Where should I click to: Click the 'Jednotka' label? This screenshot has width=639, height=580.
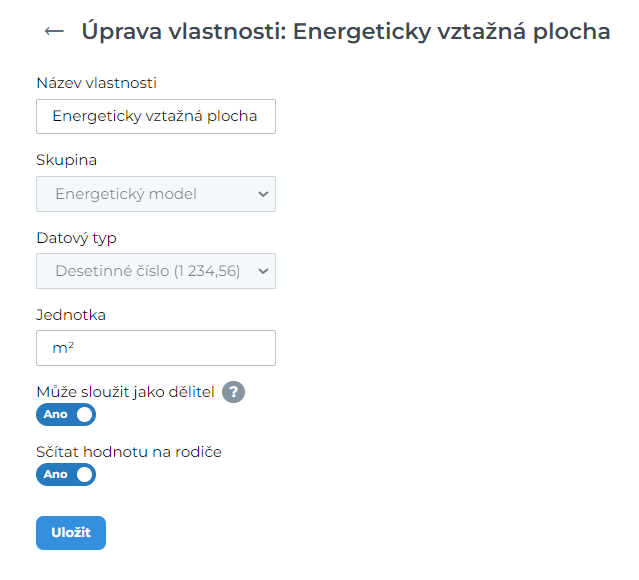coord(71,315)
